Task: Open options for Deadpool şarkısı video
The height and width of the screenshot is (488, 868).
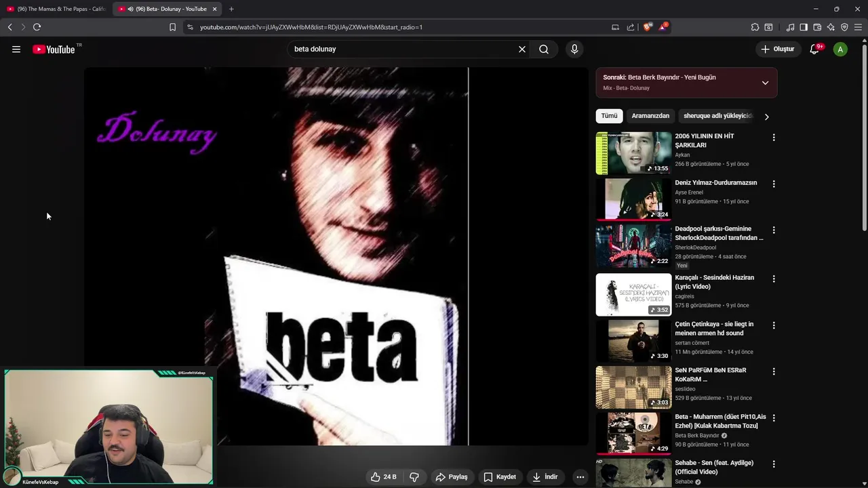Action: (774, 230)
